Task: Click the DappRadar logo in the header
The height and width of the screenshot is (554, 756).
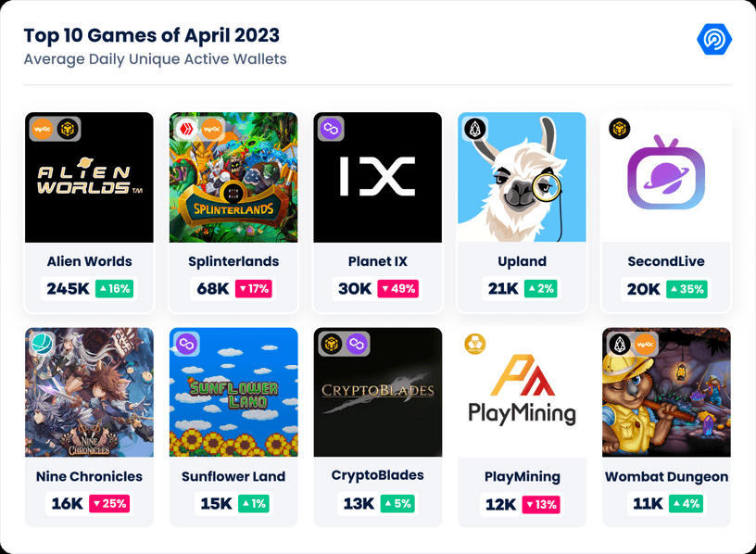Action: pyautogui.click(x=714, y=39)
